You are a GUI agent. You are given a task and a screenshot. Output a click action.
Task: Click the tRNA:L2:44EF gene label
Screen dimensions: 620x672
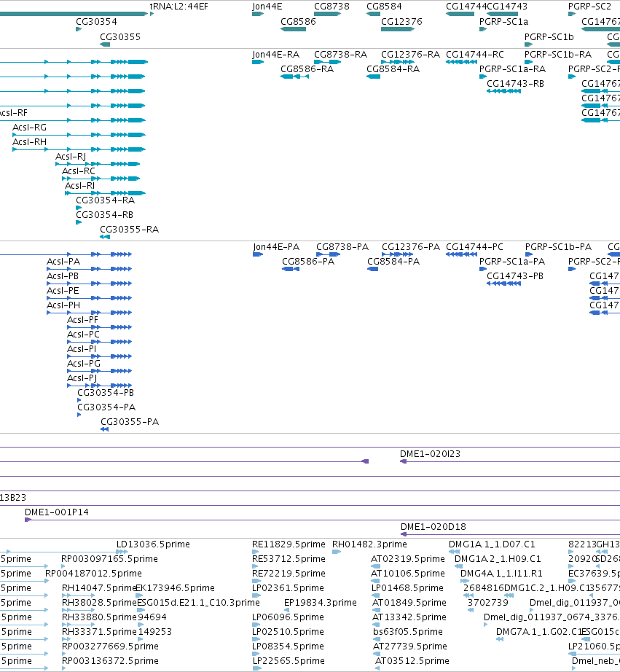click(178, 7)
